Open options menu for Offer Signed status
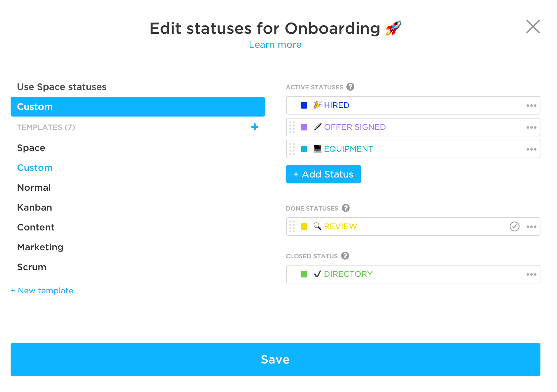 (x=531, y=127)
